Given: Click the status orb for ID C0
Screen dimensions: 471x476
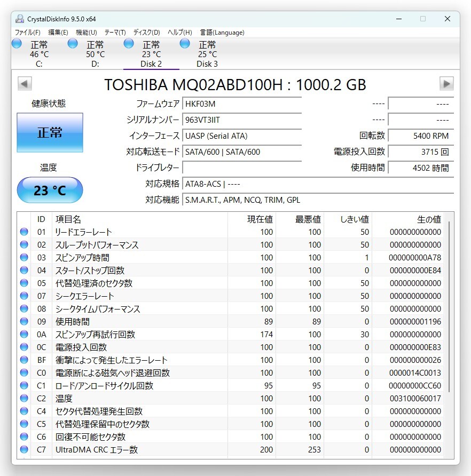Looking at the screenshot, I should (x=24, y=372).
